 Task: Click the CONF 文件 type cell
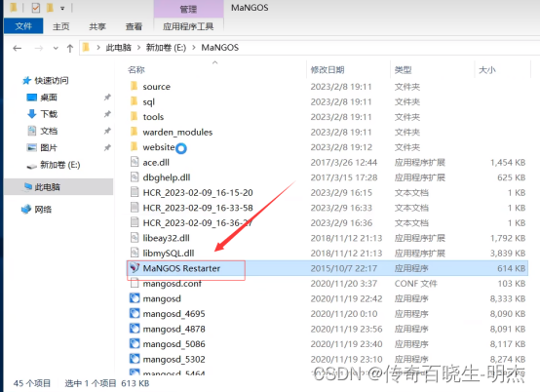[415, 284]
